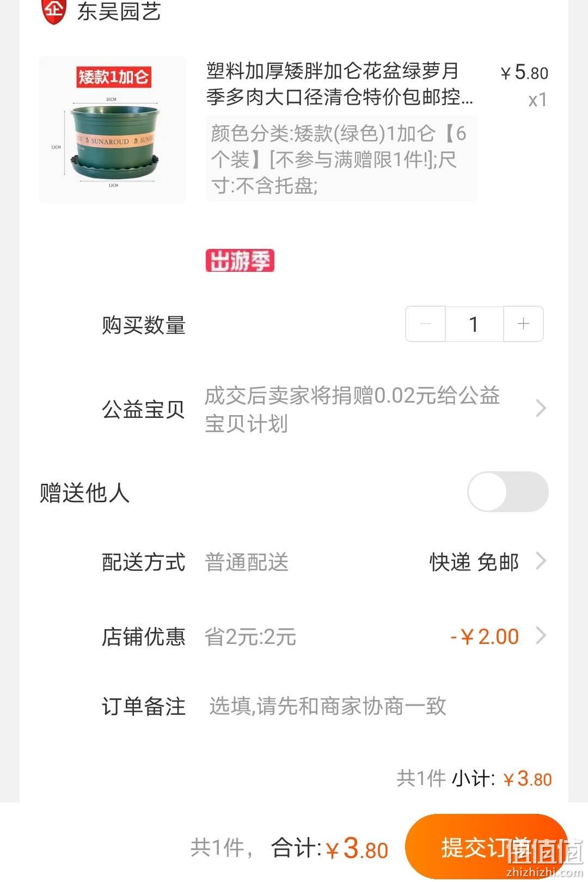Edit the quantity number field
The height and width of the screenshot is (882, 588).
click(x=474, y=324)
